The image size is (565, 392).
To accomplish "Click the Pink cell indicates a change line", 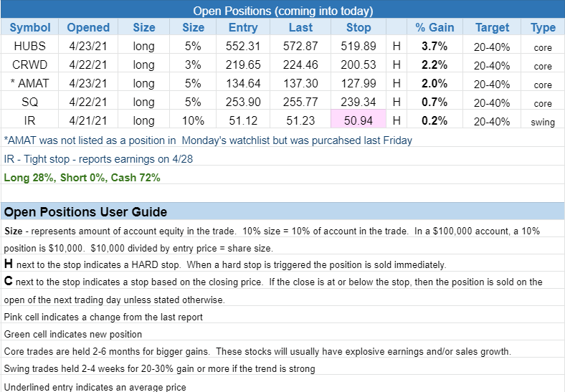I will tap(103, 317).
